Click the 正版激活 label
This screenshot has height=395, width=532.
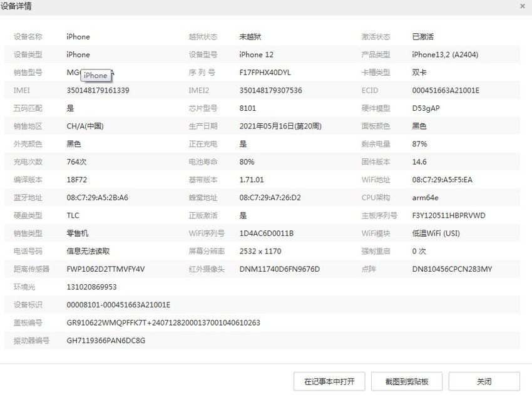[x=203, y=215]
